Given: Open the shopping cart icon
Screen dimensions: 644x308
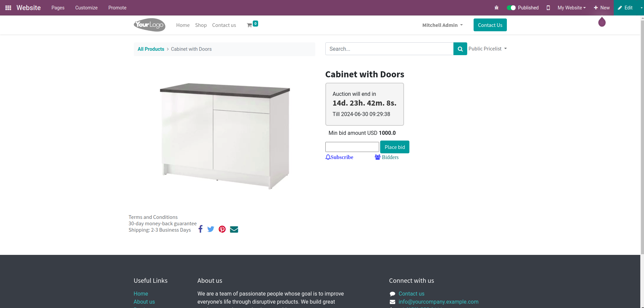Looking at the screenshot, I should click(x=249, y=25).
